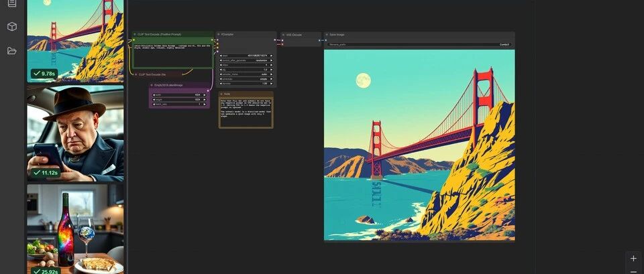Increase the batch_size value with right arrow
Viewport: 644px width, 274px height.
pos(205,105)
